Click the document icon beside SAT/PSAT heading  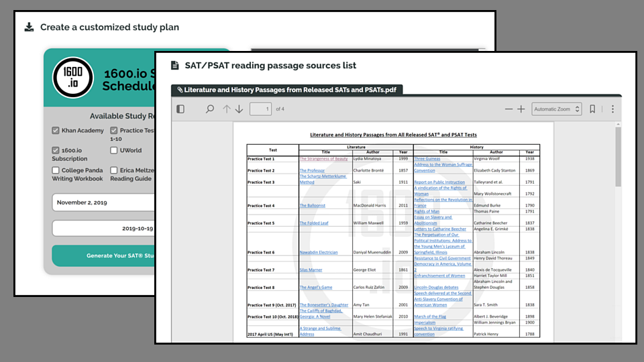tap(175, 65)
